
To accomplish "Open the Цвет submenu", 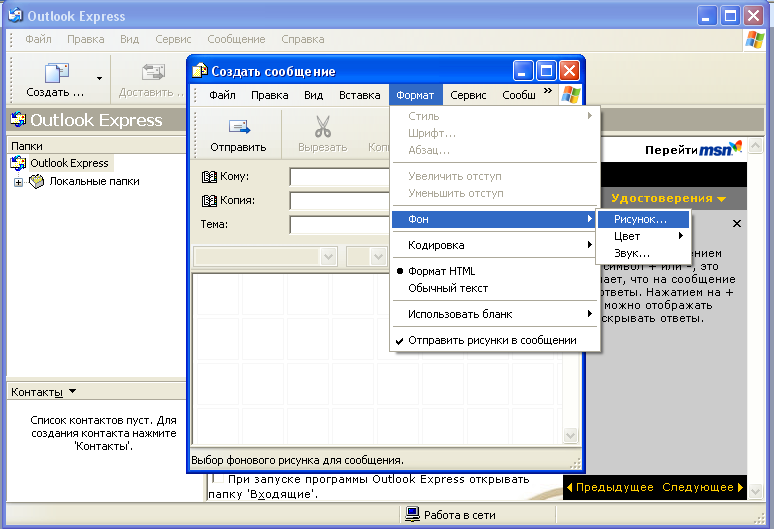I will (643, 236).
